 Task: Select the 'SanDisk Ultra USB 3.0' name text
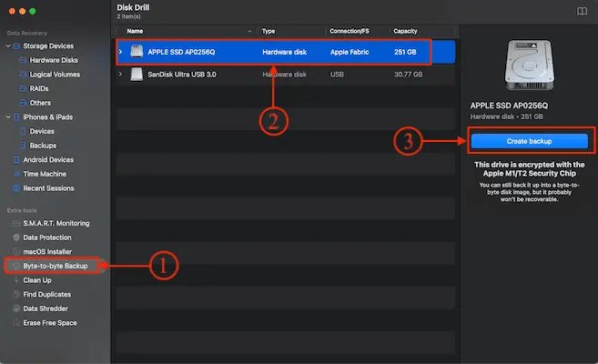tap(182, 75)
